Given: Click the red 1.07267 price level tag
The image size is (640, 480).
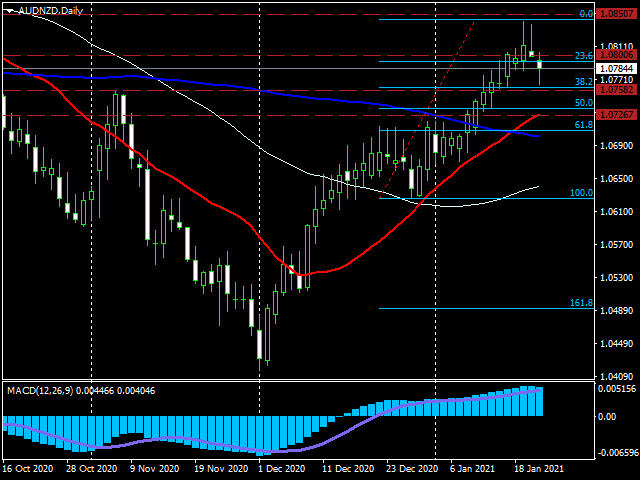Looking at the screenshot, I should (616, 115).
